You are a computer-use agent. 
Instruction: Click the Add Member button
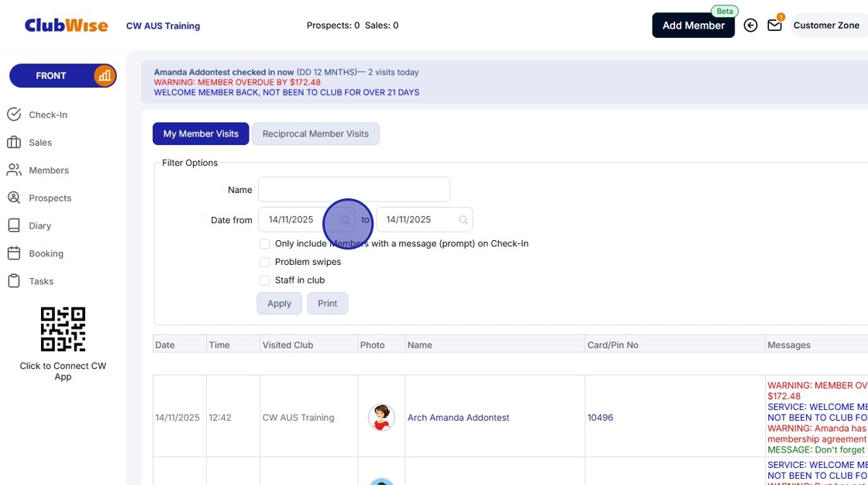[693, 26]
